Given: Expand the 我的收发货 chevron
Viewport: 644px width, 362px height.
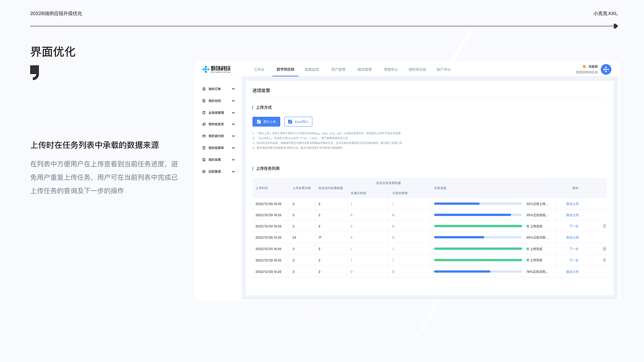Looking at the screenshot, I should (233, 124).
